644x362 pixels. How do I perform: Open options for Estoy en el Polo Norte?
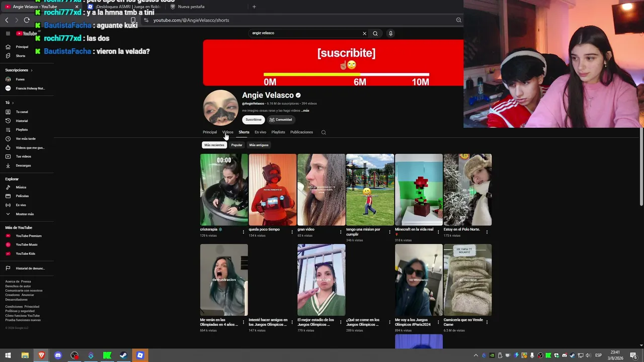(487, 232)
